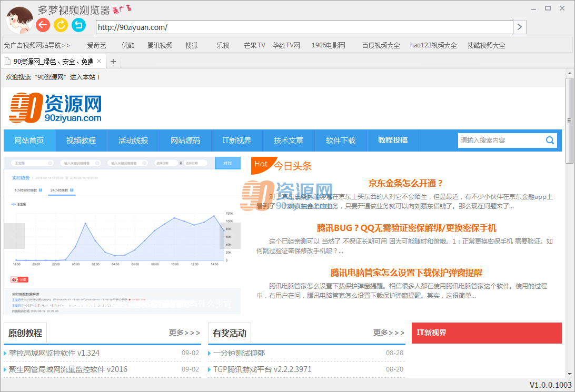
Task: Click the 90资源网 site logo
Action: [x=55, y=107]
